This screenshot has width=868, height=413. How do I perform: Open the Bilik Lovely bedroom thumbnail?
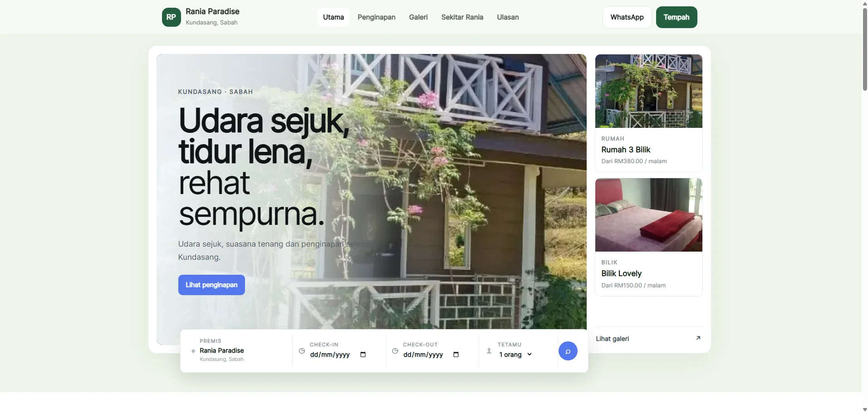[649, 215]
